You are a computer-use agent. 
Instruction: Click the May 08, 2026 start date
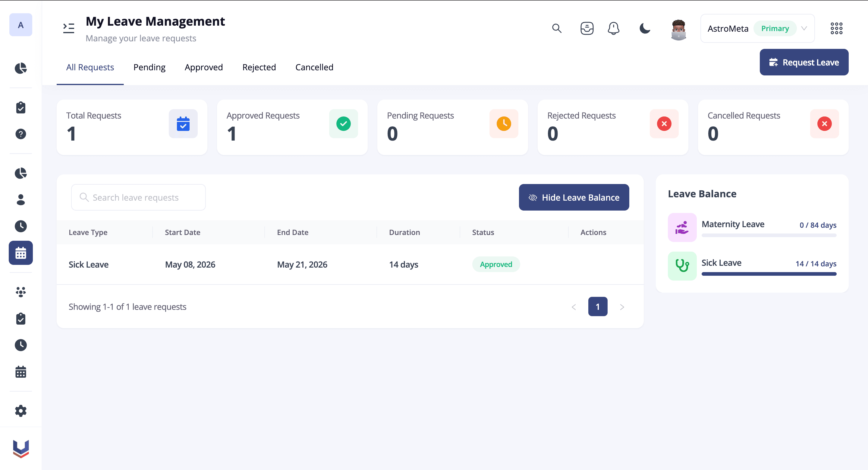(190, 264)
